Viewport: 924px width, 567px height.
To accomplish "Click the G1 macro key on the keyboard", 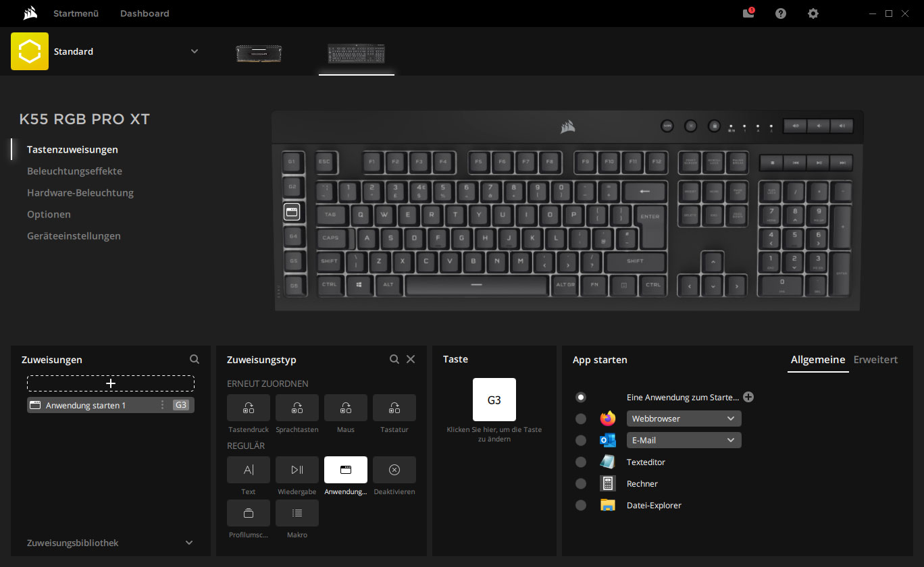I will (292, 162).
